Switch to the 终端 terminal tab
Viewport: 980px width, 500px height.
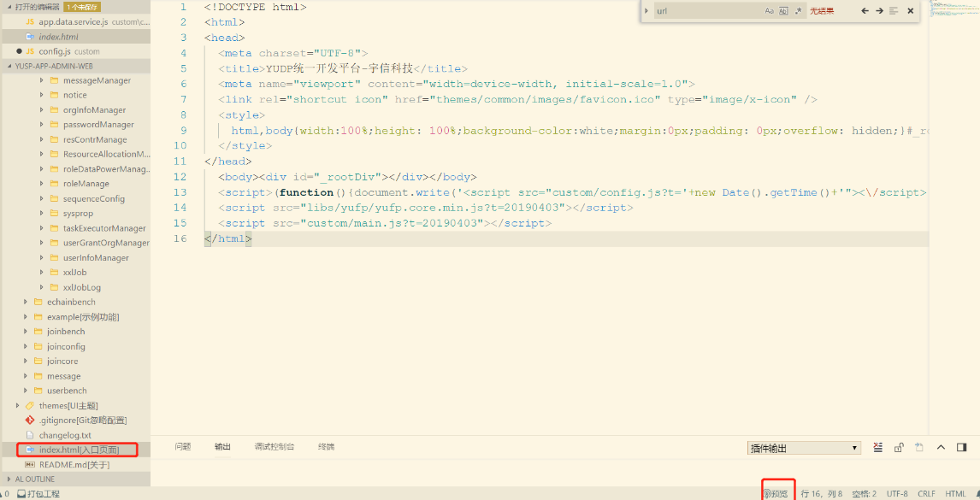[326, 446]
